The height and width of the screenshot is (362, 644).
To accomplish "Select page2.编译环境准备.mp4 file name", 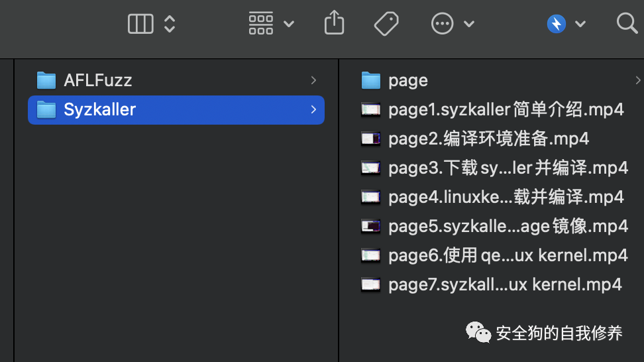I will 489,139.
